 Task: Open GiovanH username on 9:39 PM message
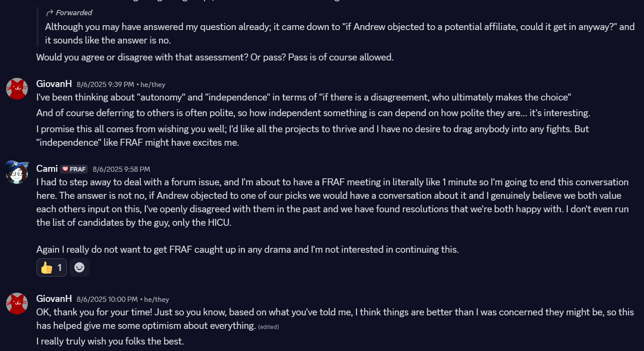tap(54, 84)
